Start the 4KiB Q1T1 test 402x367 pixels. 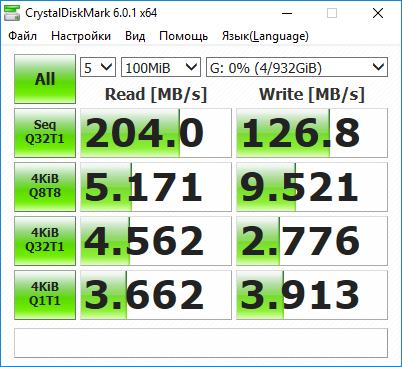45,295
